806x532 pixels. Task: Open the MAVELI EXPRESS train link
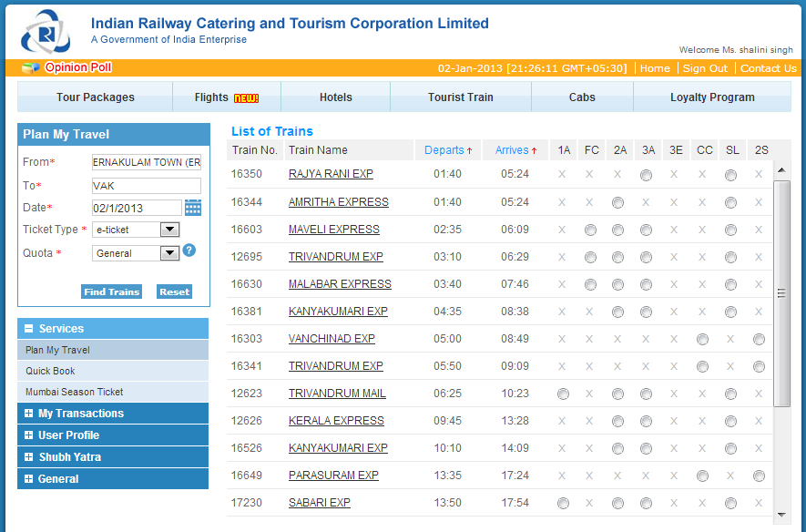tap(334, 230)
